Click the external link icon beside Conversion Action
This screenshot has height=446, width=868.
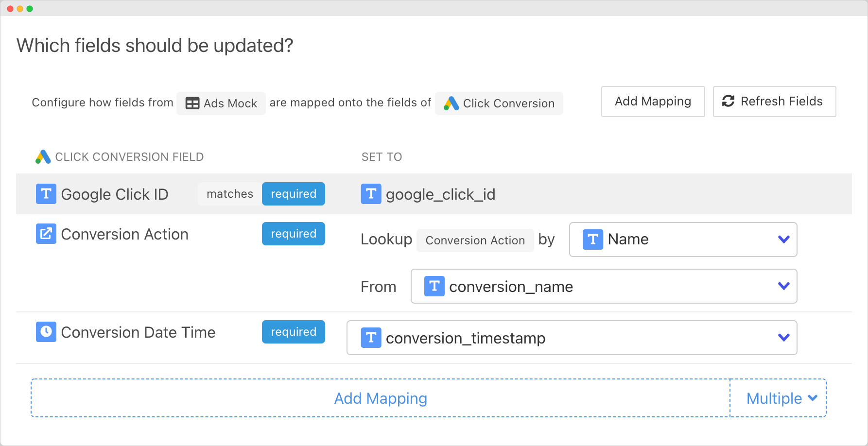[46, 234]
